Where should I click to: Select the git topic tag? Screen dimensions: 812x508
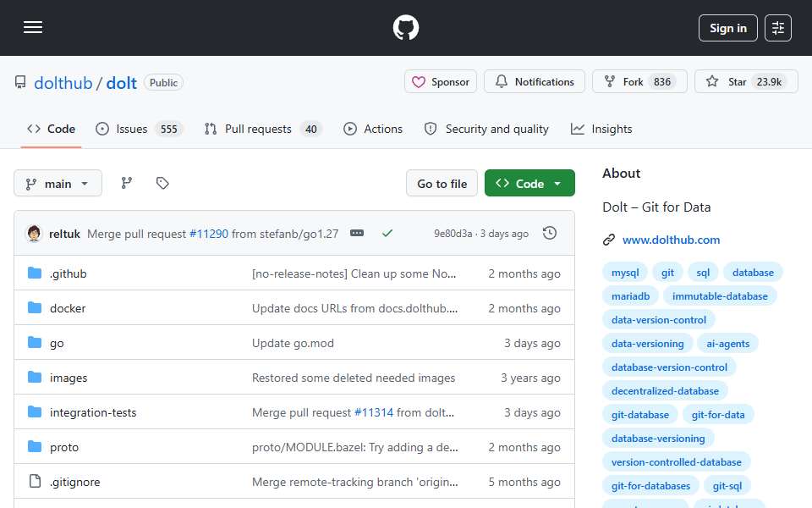(667, 273)
